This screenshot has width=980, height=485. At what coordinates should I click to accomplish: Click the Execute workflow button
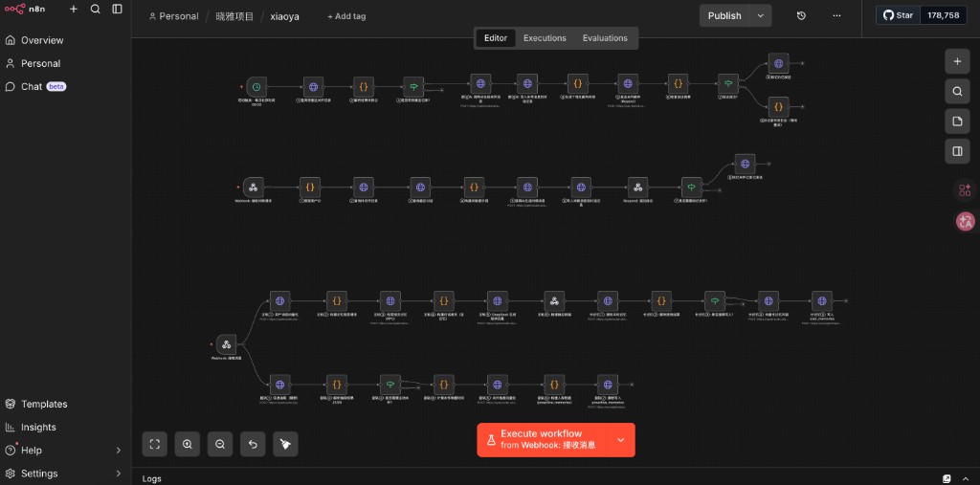pos(542,440)
